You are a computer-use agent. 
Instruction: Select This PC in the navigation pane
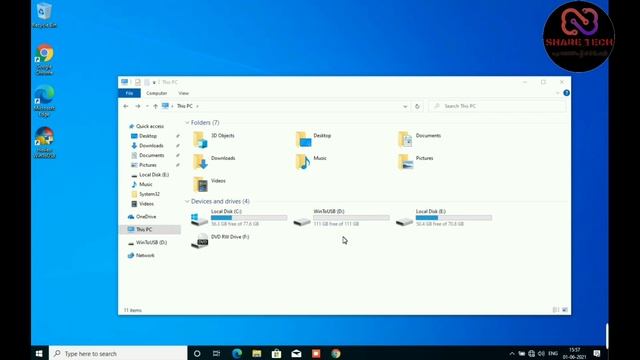(150, 230)
